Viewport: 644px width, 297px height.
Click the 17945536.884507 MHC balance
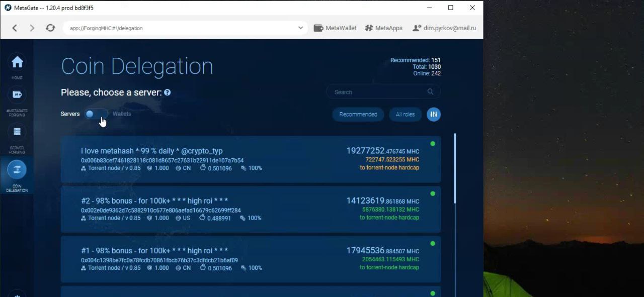click(x=382, y=250)
